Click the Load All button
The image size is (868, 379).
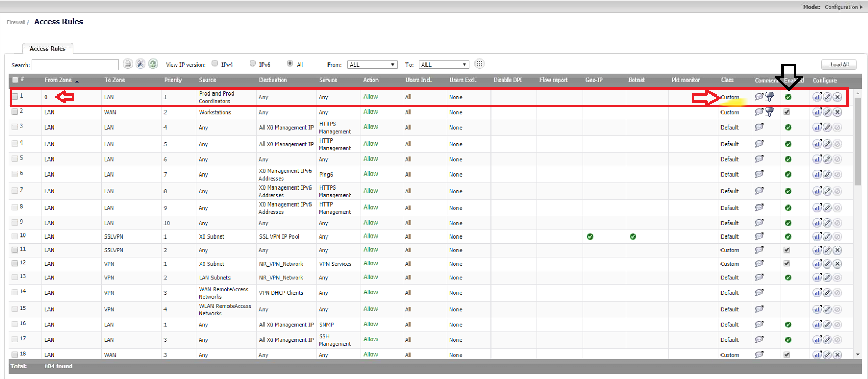839,65
